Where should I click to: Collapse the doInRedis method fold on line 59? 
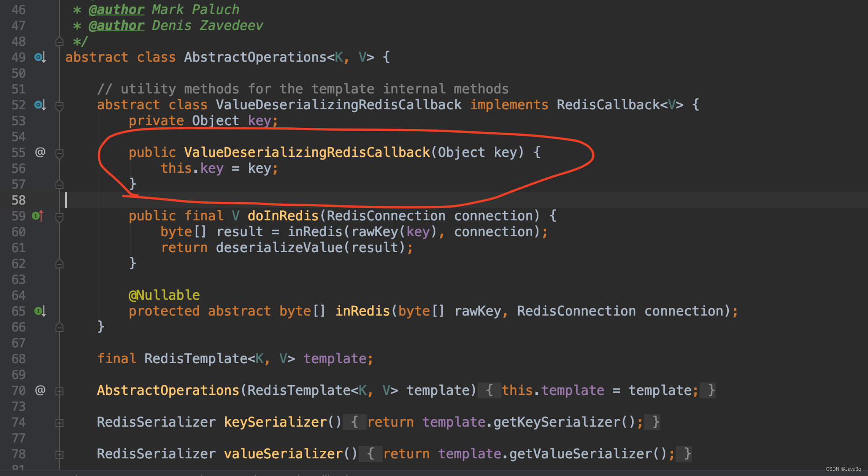59,217
